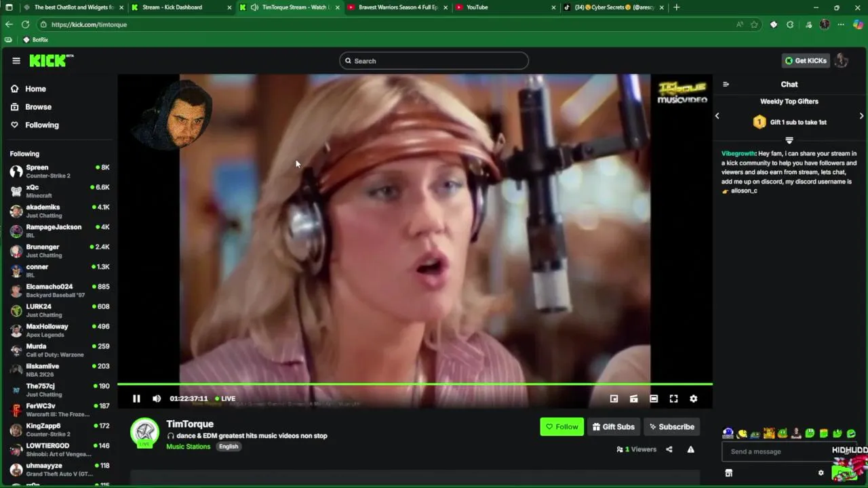Click the Kick search field

pos(434,61)
